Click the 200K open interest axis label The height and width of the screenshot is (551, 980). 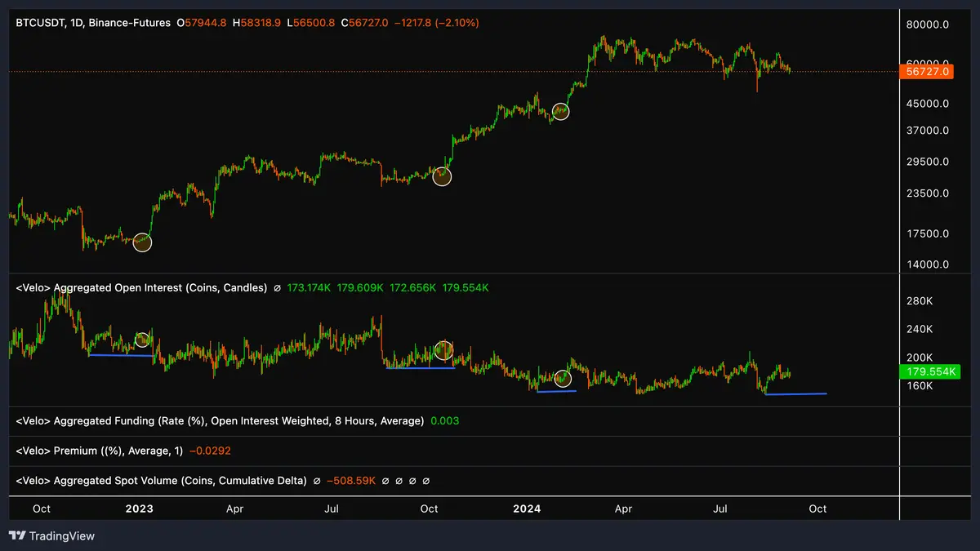pos(920,358)
